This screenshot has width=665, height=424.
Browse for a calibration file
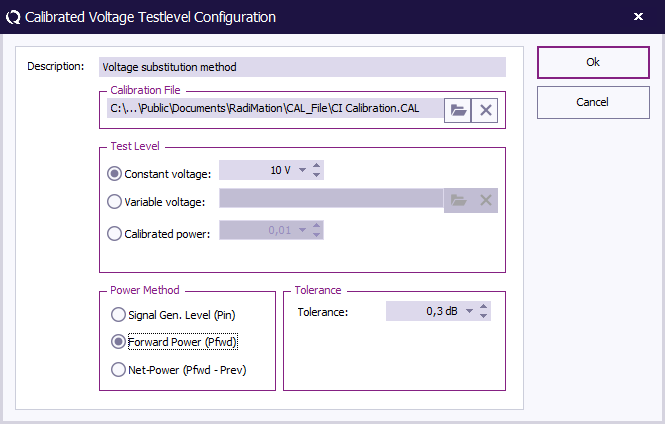[458, 109]
